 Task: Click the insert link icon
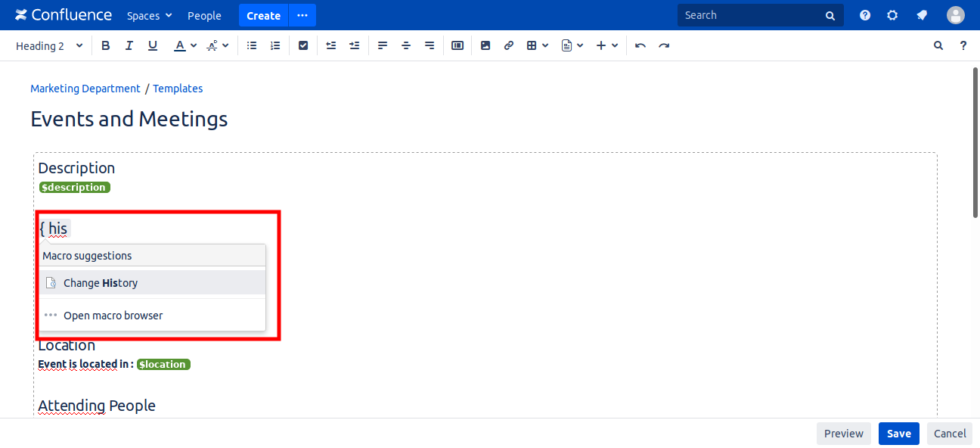509,45
